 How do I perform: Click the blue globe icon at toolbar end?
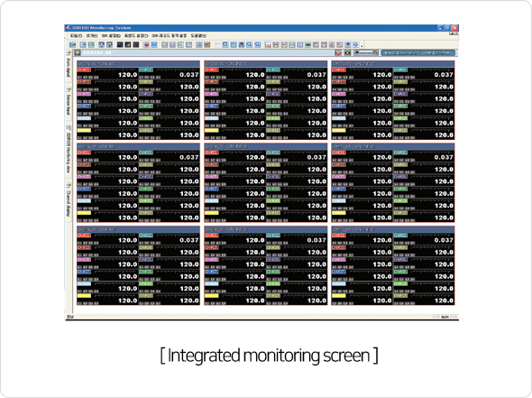(355, 44)
